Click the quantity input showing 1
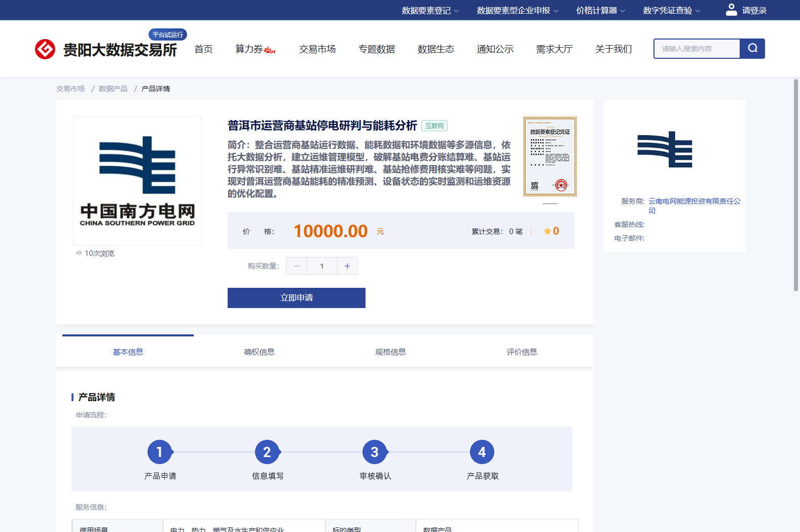The image size is (800, 532). [322, 266]
